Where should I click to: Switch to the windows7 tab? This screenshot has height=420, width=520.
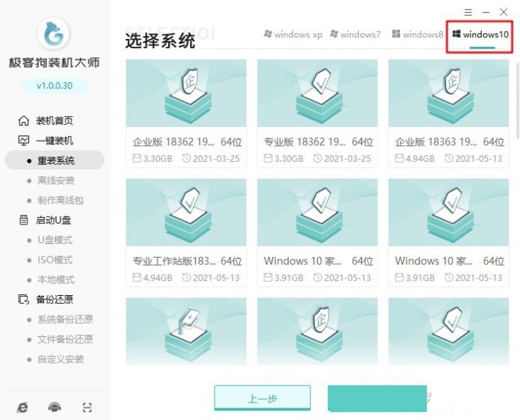(355, 34)
